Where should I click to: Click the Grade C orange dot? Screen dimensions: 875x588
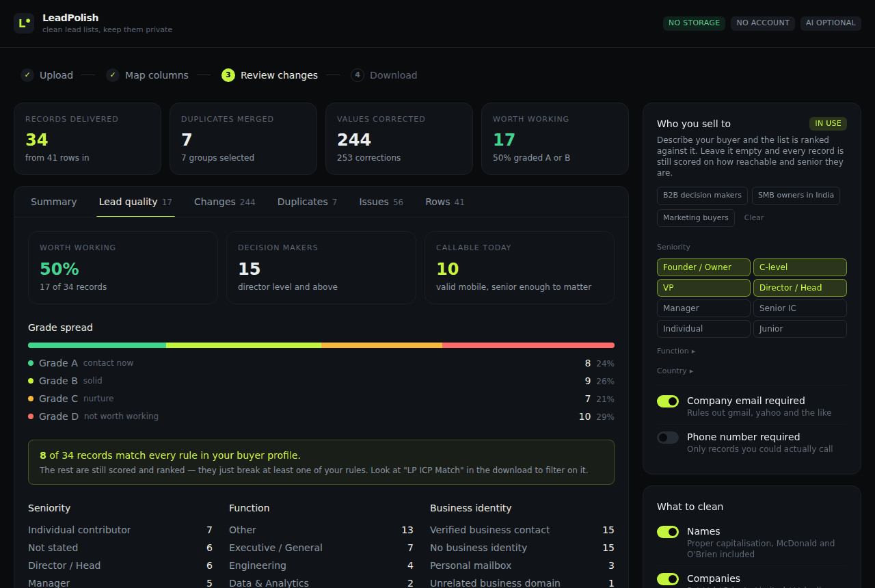click(x=31, y=399)
